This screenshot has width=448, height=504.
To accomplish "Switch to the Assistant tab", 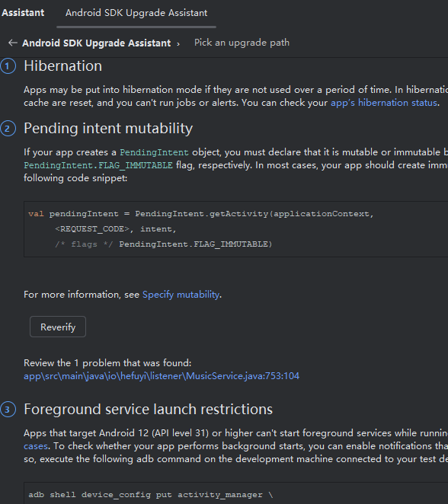I will pos(23,13).
